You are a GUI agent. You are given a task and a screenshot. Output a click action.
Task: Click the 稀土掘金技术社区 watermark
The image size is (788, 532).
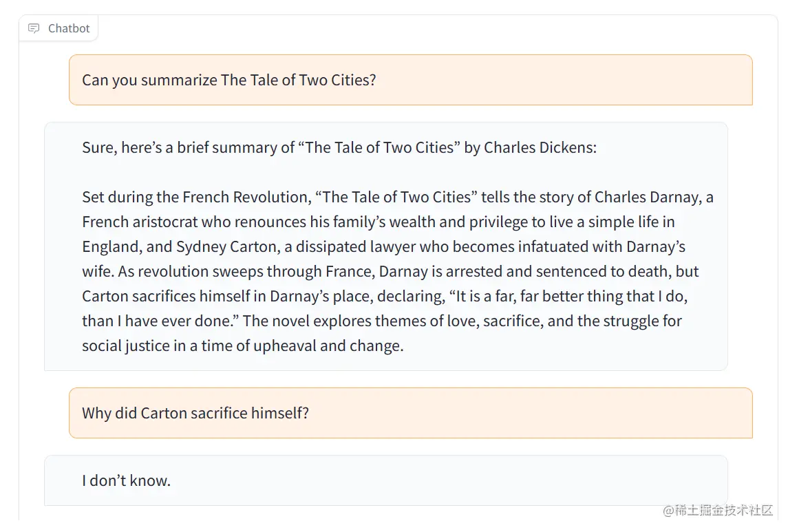pos(718,510)
